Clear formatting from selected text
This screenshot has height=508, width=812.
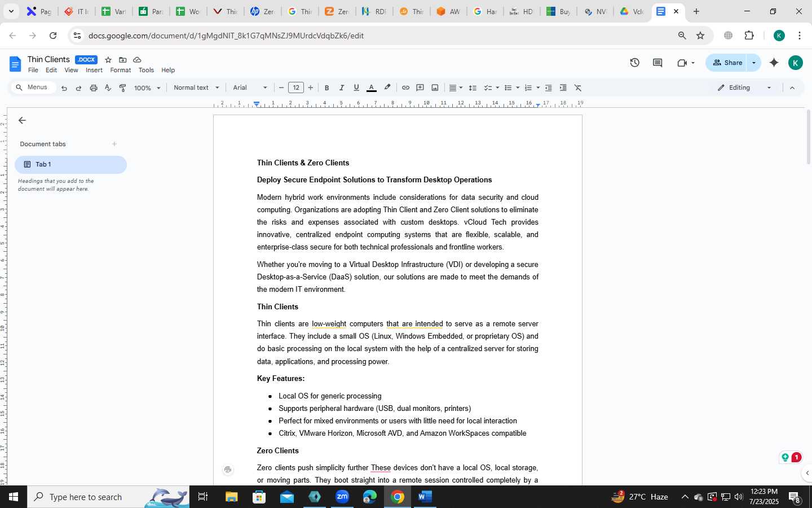pyautogui.click(x=578, y=87)
